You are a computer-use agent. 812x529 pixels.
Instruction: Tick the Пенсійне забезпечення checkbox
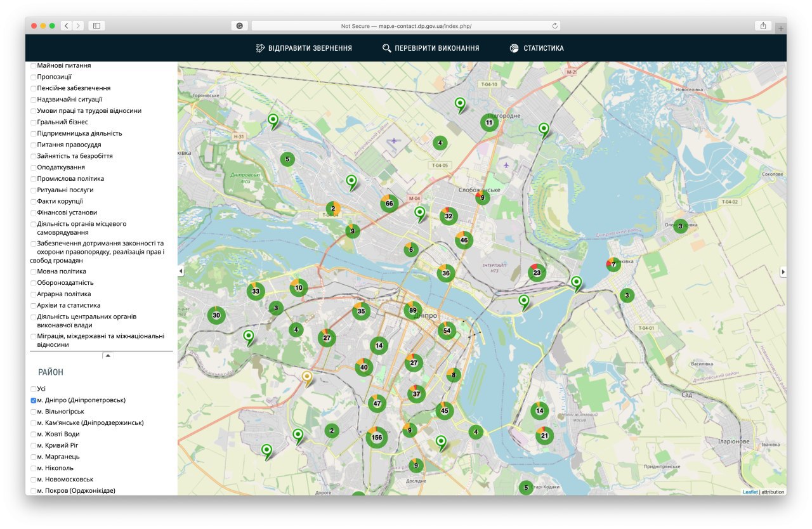point(34,89)
